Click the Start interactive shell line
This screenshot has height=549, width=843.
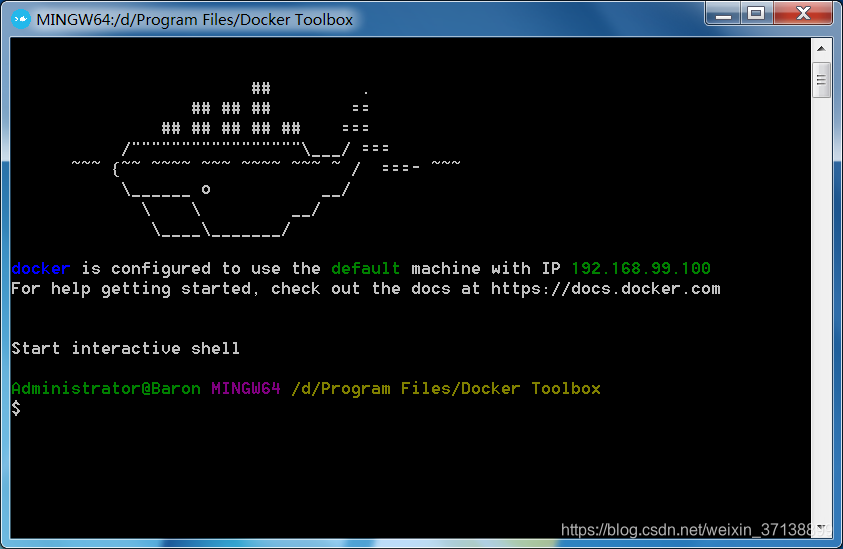(125, 348)
